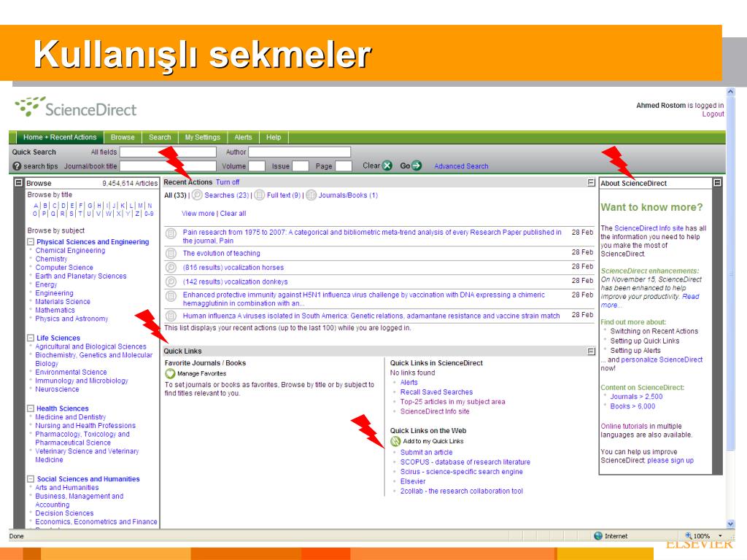
Task: Click the All fields input box
Action: coord(168,152)
